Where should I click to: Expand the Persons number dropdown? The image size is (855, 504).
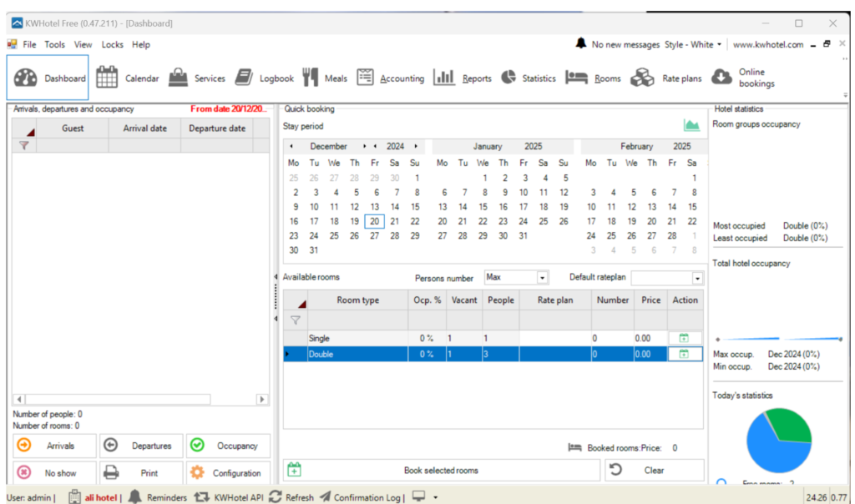click(x=542, y=278)
